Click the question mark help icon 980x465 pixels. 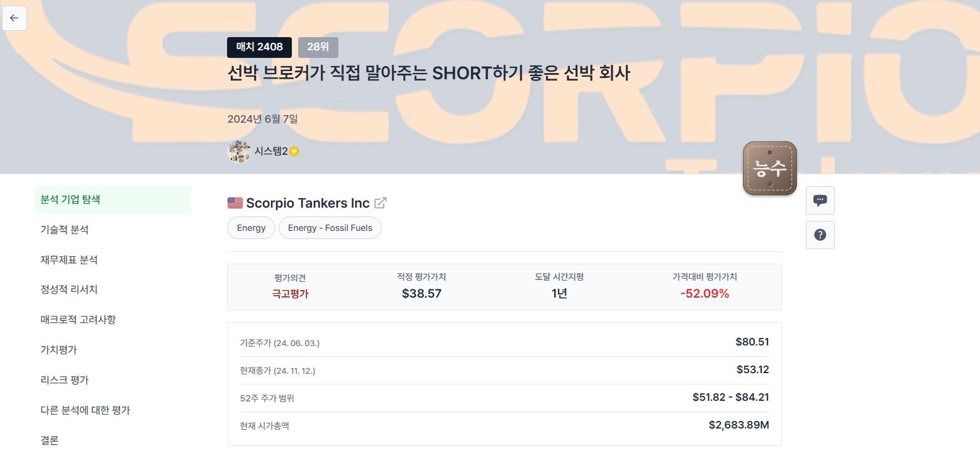(820, 235)
